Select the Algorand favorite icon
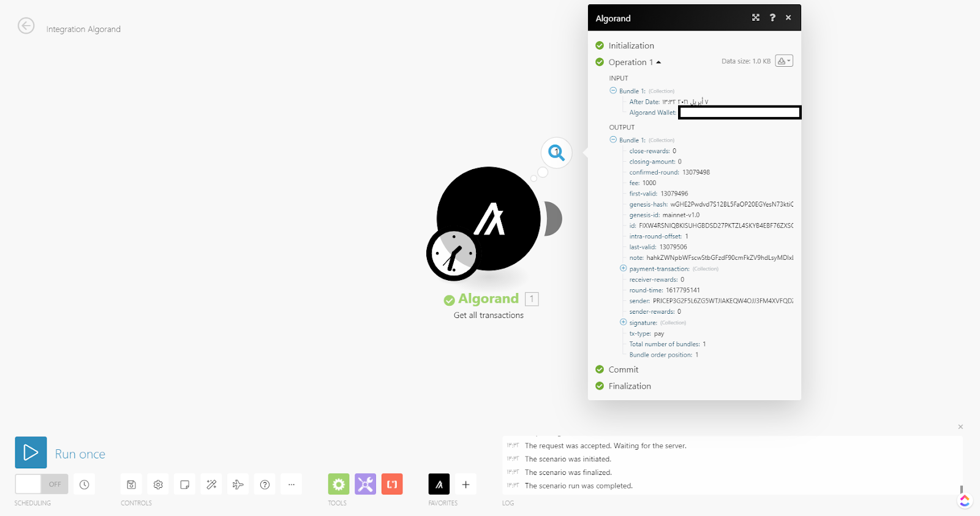Image resolution: width=980 pixels, height=516 pixels. point(439,484)
